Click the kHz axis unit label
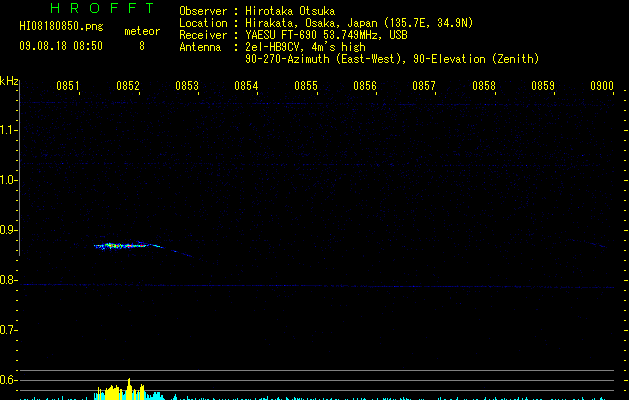The image size is (629, 400). pos(9,81)
